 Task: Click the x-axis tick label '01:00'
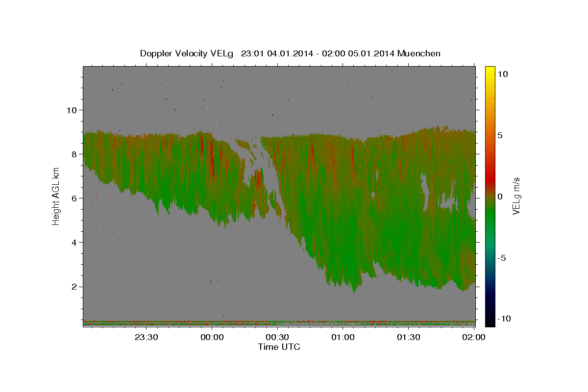[x=343, y=337]
